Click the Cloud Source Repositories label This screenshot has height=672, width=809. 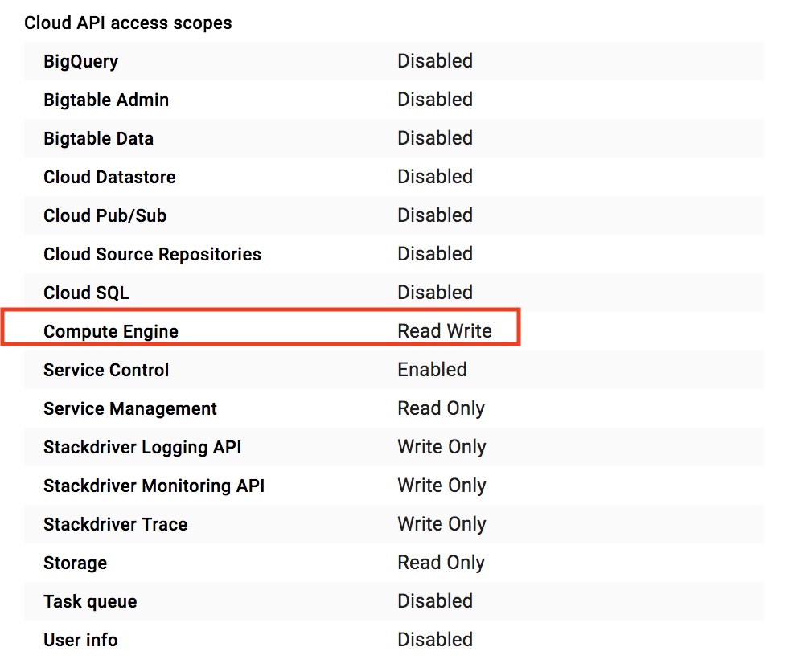point(152,254)
